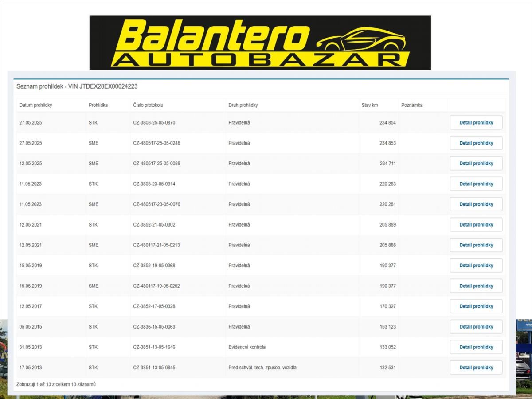Click the mileage value 220 281
Screen dimensions: 532x399
[x=387, y=204]
